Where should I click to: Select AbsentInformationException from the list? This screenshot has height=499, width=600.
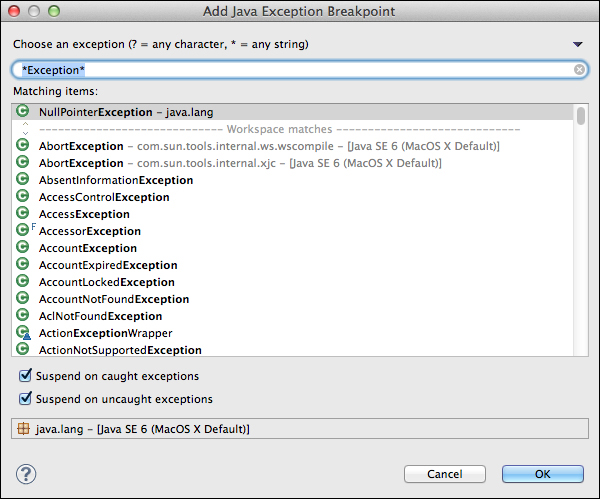click(x=115, y=180)
